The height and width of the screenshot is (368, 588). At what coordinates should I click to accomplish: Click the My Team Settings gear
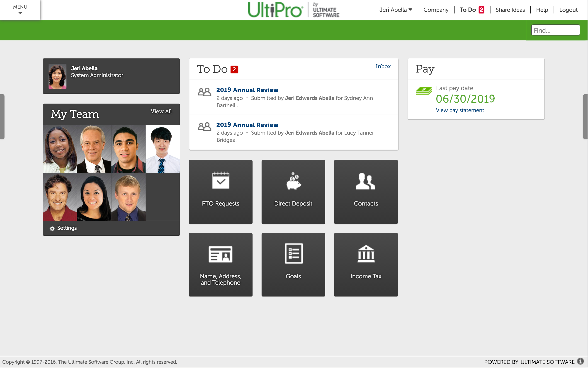tap(52, 228)
